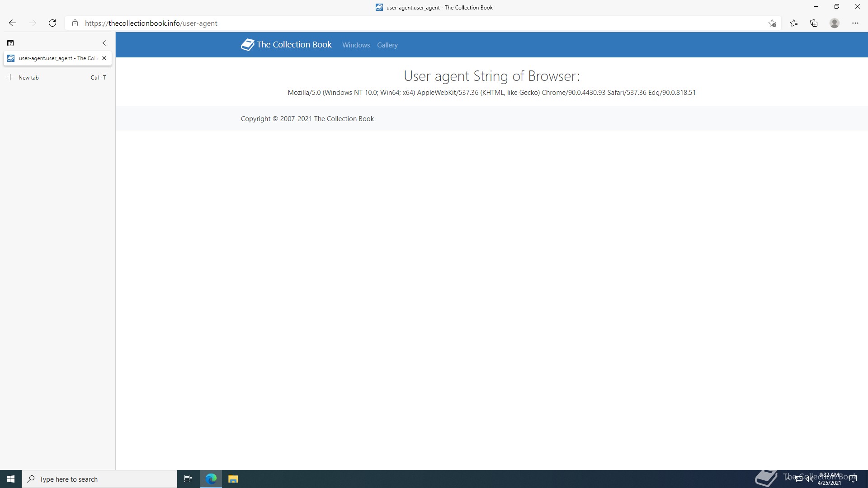868x488 pixels.
Task: Click the taskbar search box
Action: 99,479
